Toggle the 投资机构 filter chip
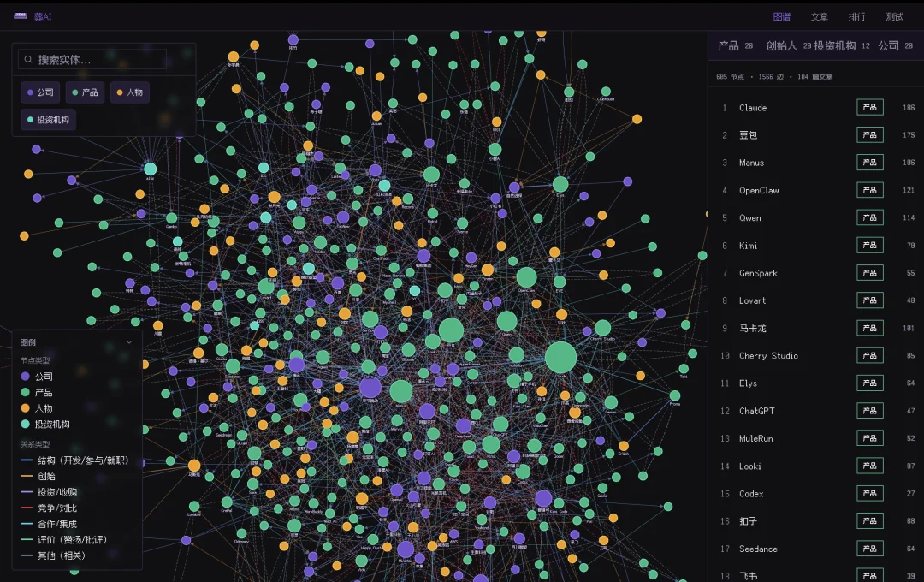This screenshot has width=924, height=582. [48, 120]
